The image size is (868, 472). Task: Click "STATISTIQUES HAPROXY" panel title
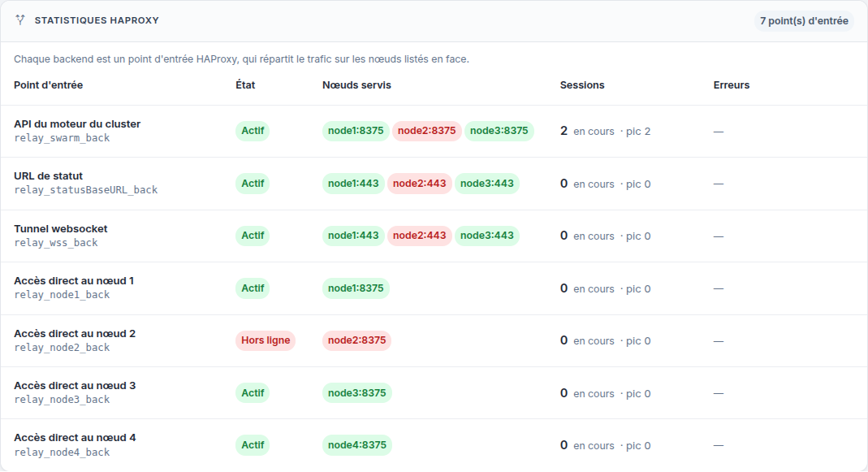tap(97, 20)
